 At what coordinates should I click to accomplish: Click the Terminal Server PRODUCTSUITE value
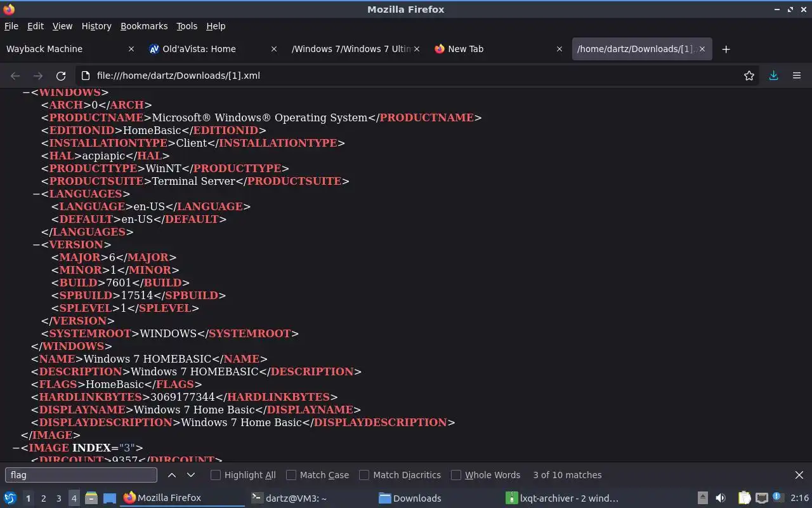(194, 181)
